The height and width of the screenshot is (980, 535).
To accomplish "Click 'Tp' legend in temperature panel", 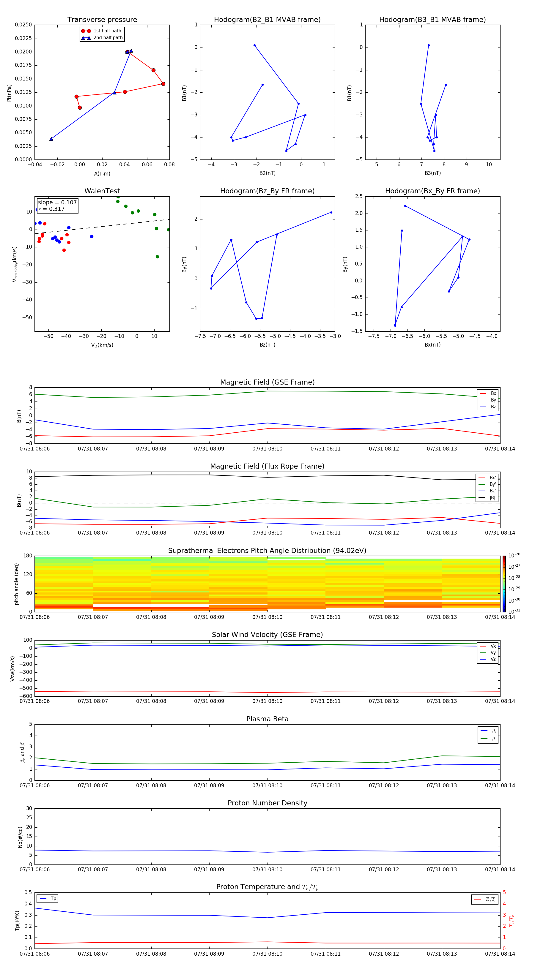I will pos(48,899).
